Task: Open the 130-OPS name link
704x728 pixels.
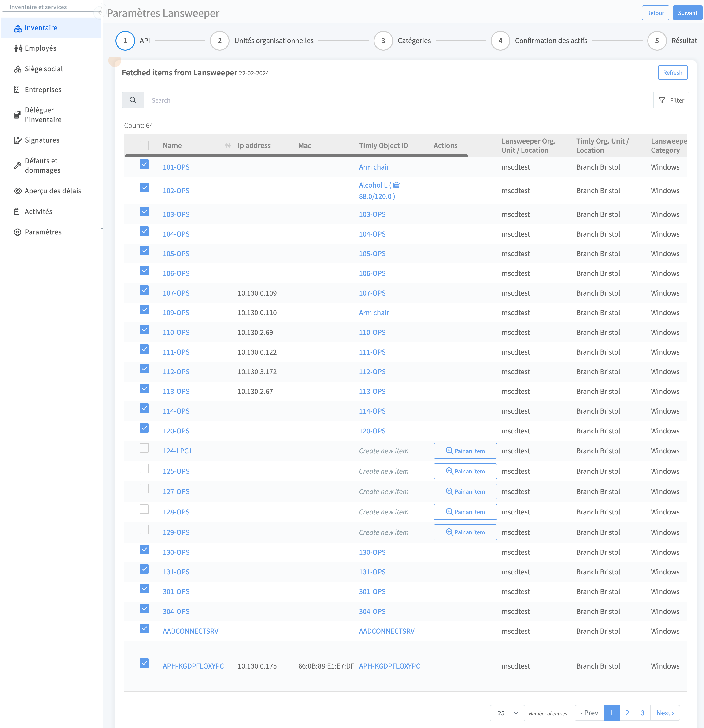Action: 176,552
